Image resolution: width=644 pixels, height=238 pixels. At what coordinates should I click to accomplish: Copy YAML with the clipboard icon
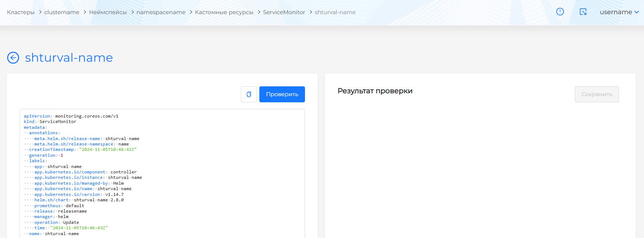point(249,94)
